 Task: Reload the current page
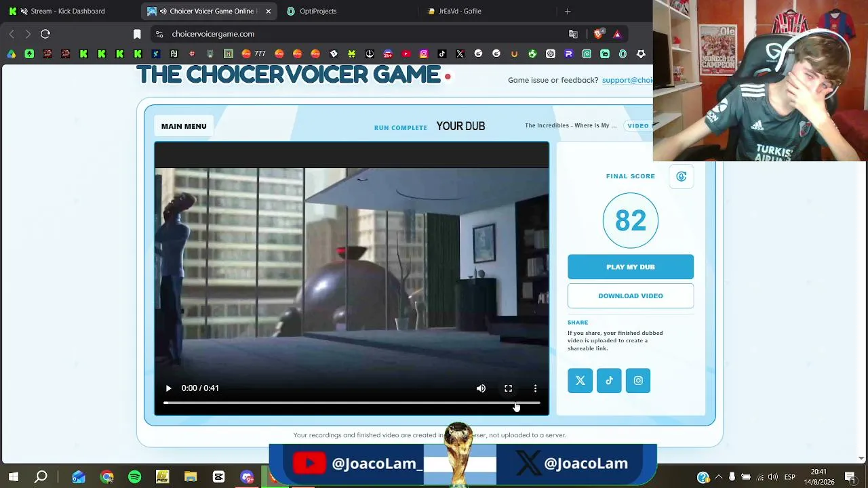pyautogui.click(x=45, y=34)
